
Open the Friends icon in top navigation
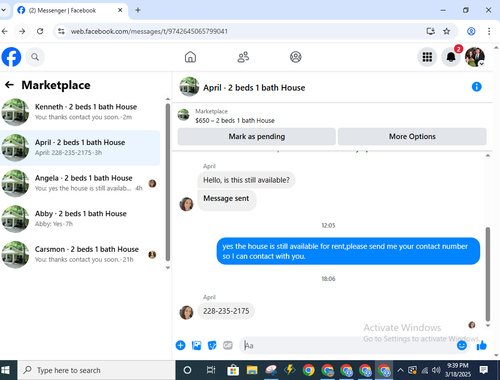[243, 57]
